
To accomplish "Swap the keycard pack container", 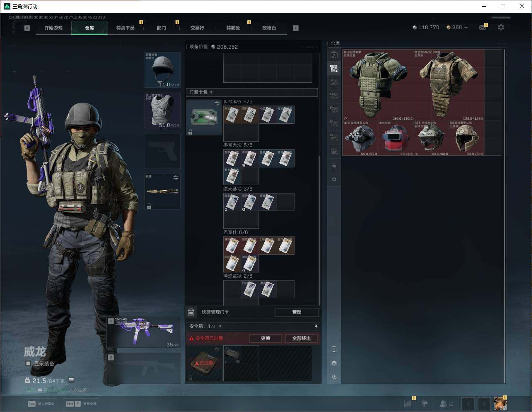I will click(217, 103).
